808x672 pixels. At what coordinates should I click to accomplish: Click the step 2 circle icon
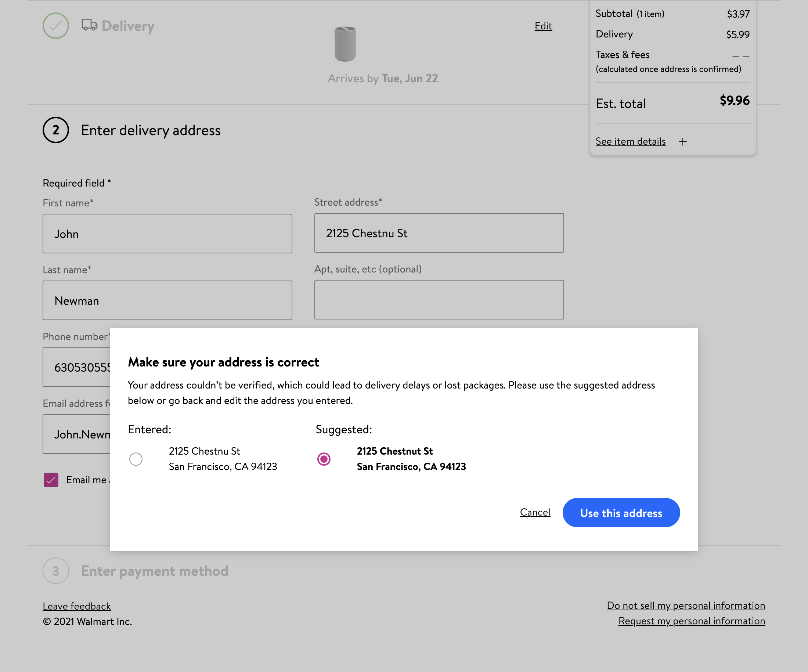[56, 130]
